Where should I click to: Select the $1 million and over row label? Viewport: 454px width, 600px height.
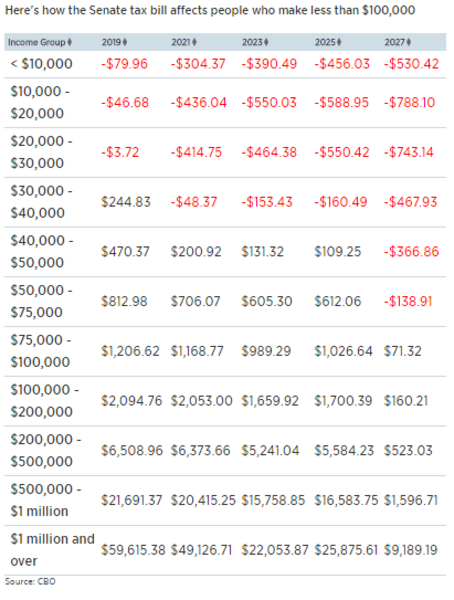(x=52, y=550)
